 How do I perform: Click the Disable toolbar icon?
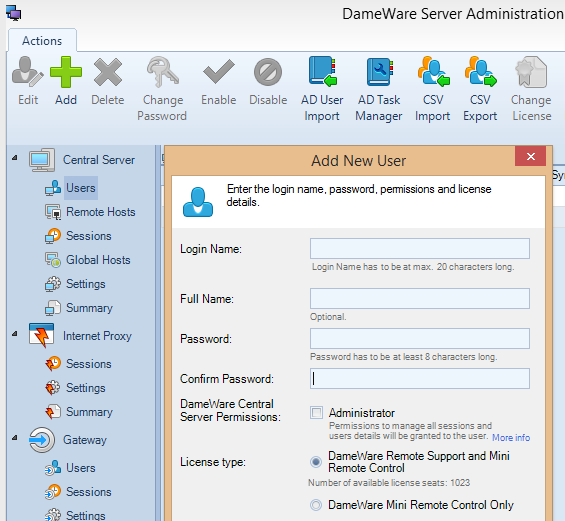(268, 72)
